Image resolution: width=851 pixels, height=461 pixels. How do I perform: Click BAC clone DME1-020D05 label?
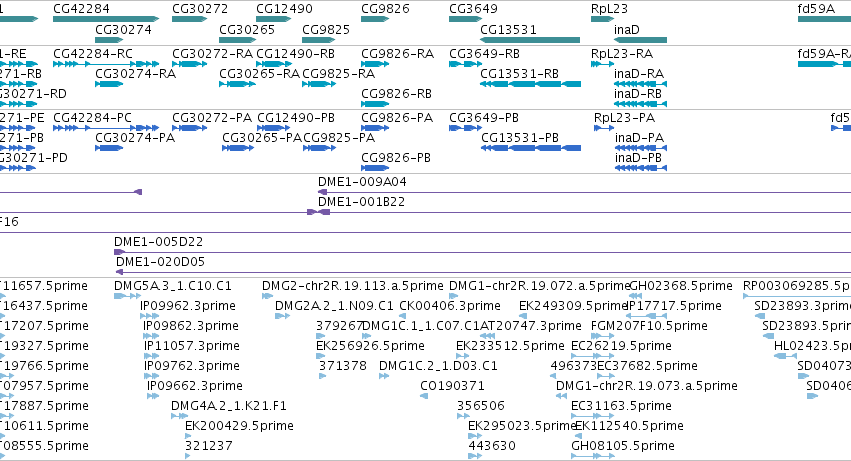click(160, 262)
